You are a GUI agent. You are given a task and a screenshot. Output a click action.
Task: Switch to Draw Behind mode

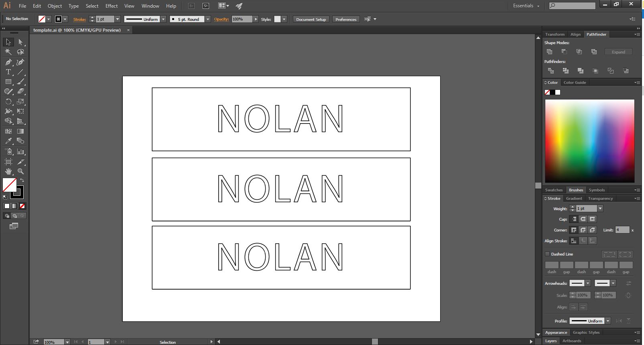[x=14, y=216]
